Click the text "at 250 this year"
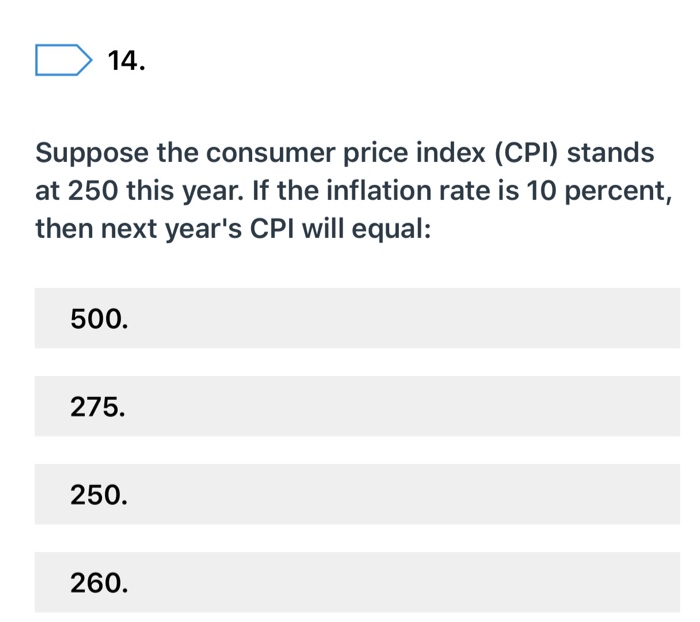This screenshot has width=700, height=622. coord(139,191)
